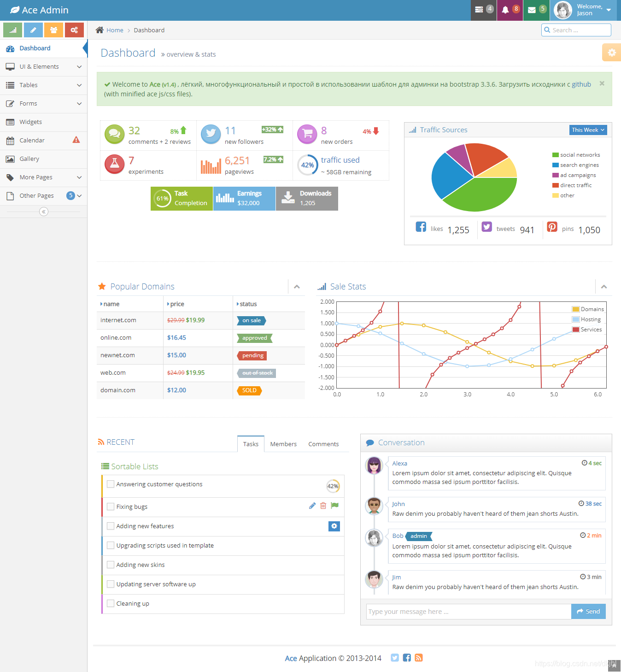This screenshot has height=672, width=621.
Task: Click the red cogs shortcut button
Action: click(x=74, y=30)
